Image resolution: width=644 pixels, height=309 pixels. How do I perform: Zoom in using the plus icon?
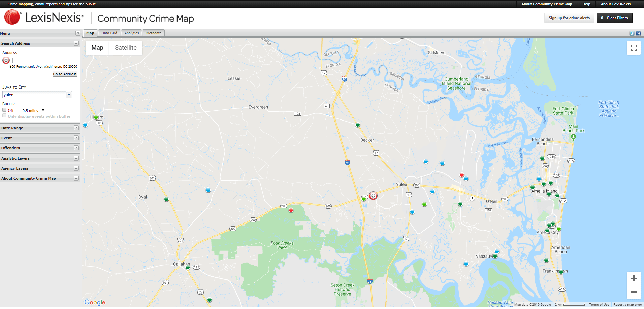pyautogui.click(x=634, y=278)
